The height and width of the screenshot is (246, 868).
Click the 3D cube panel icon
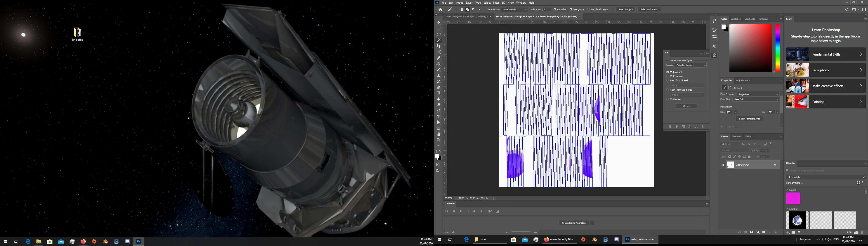tap(714, 56)
